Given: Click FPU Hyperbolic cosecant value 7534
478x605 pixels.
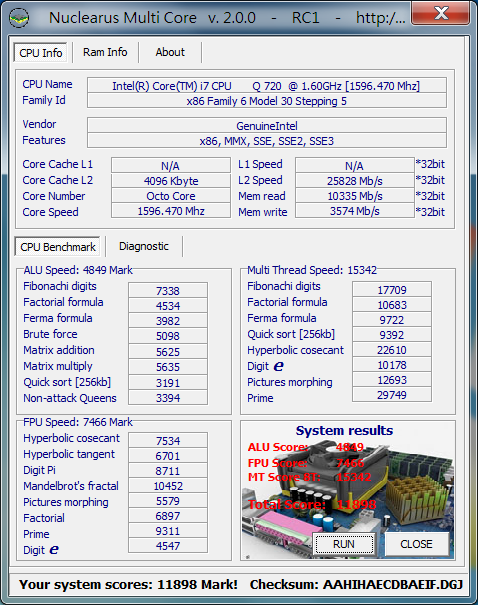Looking at the screenshot, I should click(168, 440).
